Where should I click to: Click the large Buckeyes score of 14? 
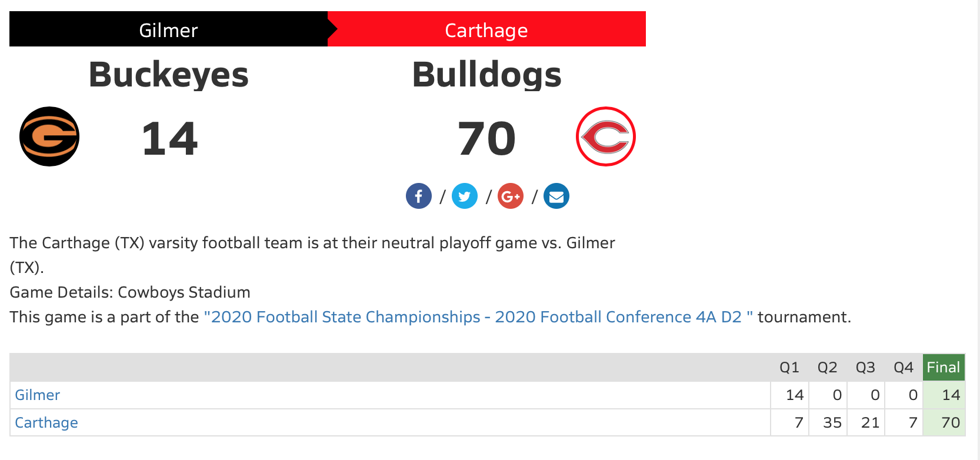169,139
